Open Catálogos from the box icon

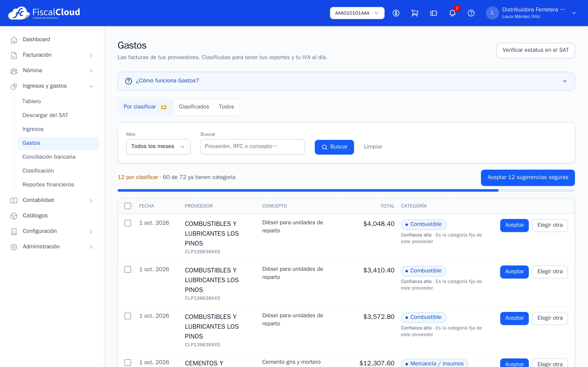tap(14, 216)
